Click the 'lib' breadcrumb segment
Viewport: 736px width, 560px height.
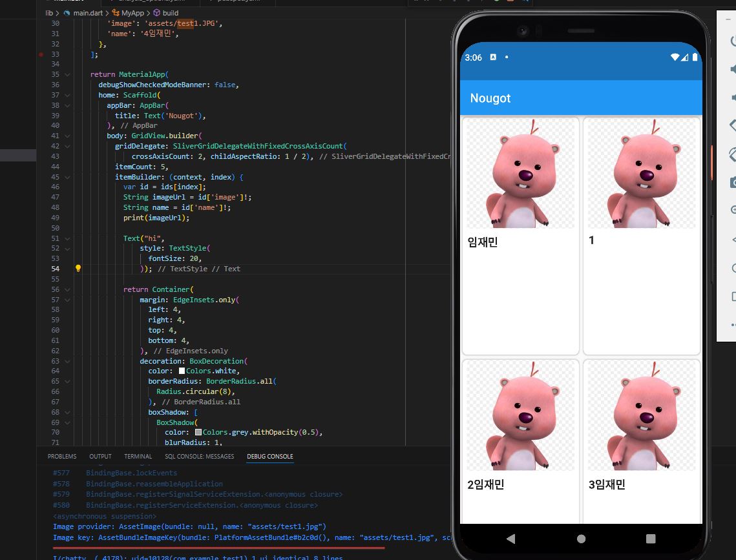click(49, 13)
